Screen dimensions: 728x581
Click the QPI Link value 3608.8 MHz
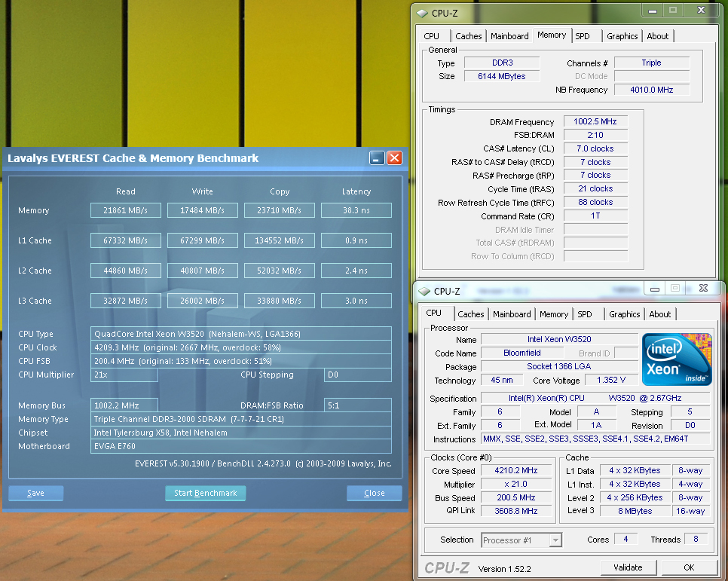tap(516, 511)
